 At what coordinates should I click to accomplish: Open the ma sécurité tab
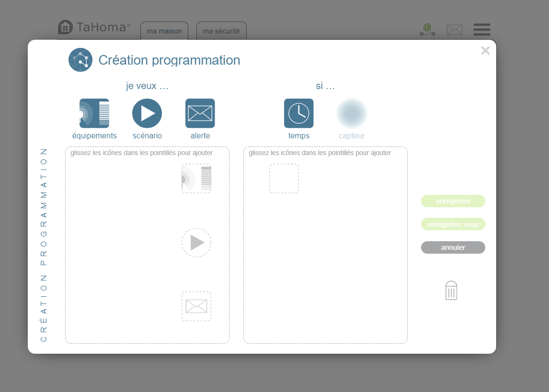click(x=221, y=31)
